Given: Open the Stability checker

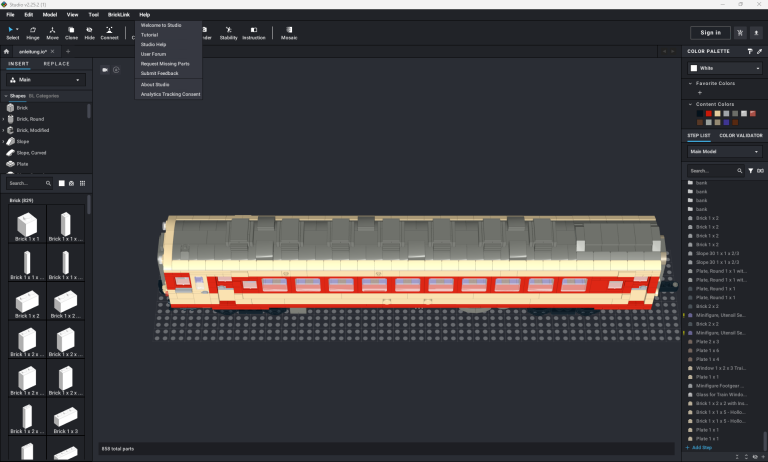Looking at the screenshot, I should pyautogui.click(x=229, y=32).
